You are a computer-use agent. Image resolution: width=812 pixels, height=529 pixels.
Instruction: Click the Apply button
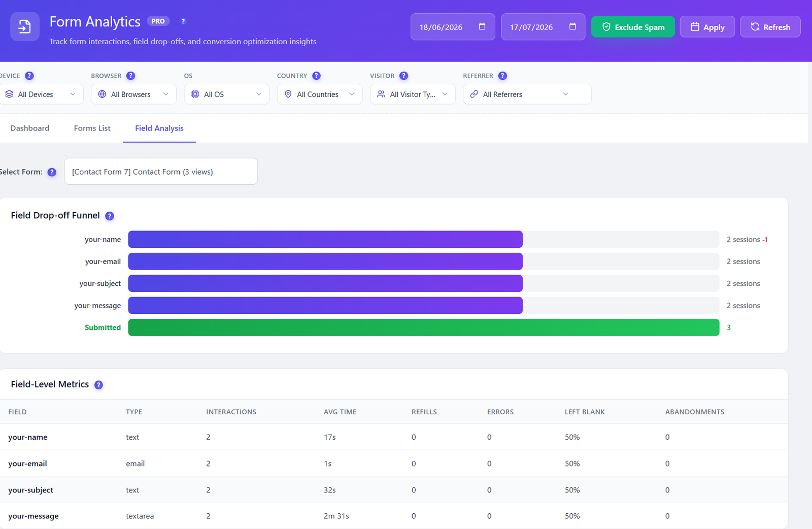[x=707, y=27]
